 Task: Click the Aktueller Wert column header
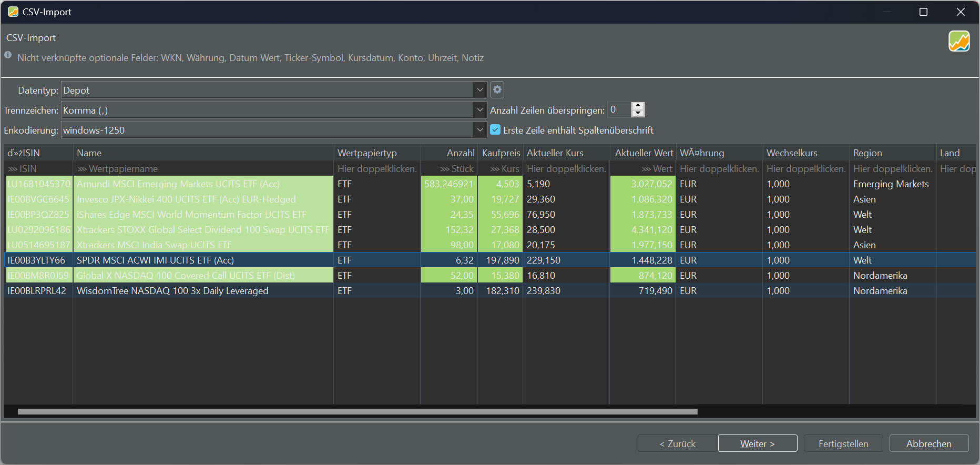click(x=643, y=153)
